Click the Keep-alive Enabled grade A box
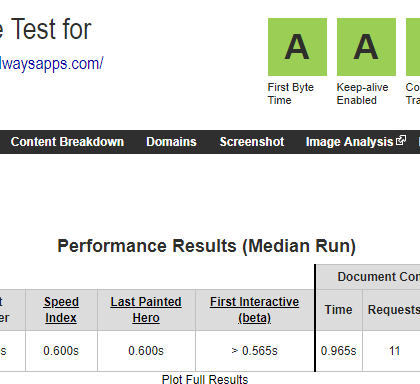Image resolution: width=420 pixels, height=384 pixels. (x=366, y=47)
